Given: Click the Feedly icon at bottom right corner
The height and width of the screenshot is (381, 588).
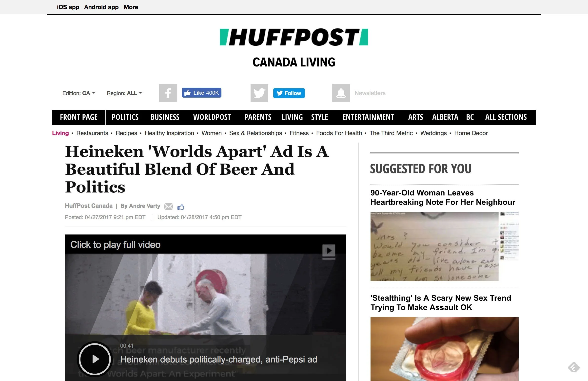Looking at the screenshot, I should click(574, 367).
